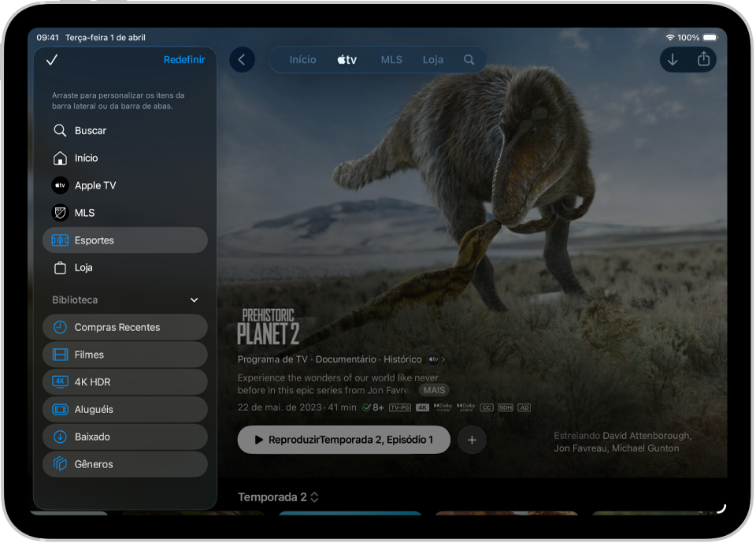The height and width of the screenshot is (543, 756).
Task: Add Prehistoric Planet 2 with the plus button
Action: [472, 440]
